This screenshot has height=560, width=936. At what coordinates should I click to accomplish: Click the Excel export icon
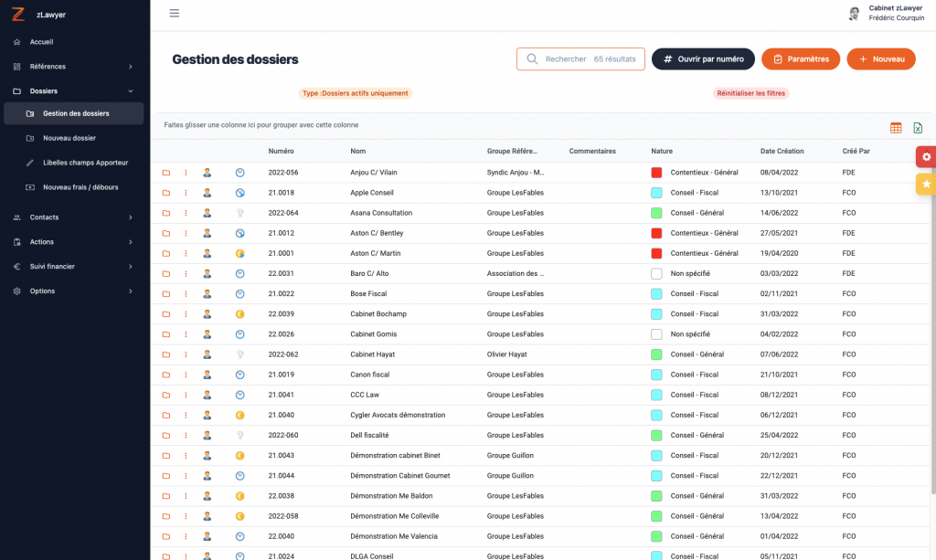[x=918, y=128]
